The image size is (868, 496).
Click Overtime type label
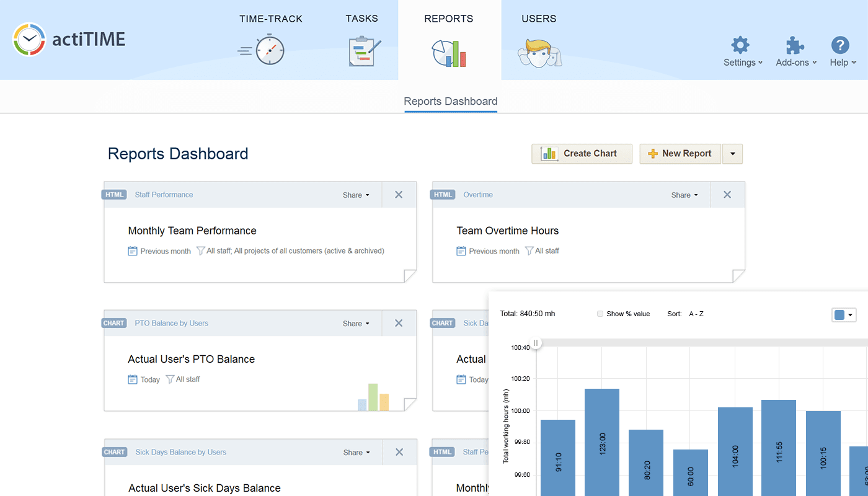[478, 195]
